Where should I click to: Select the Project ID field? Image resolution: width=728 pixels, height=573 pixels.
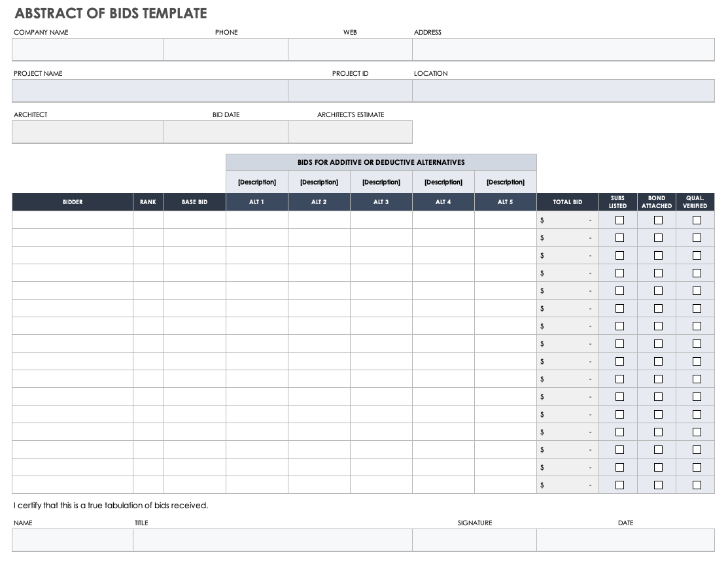pyautogui.click(x=350, y=91)
